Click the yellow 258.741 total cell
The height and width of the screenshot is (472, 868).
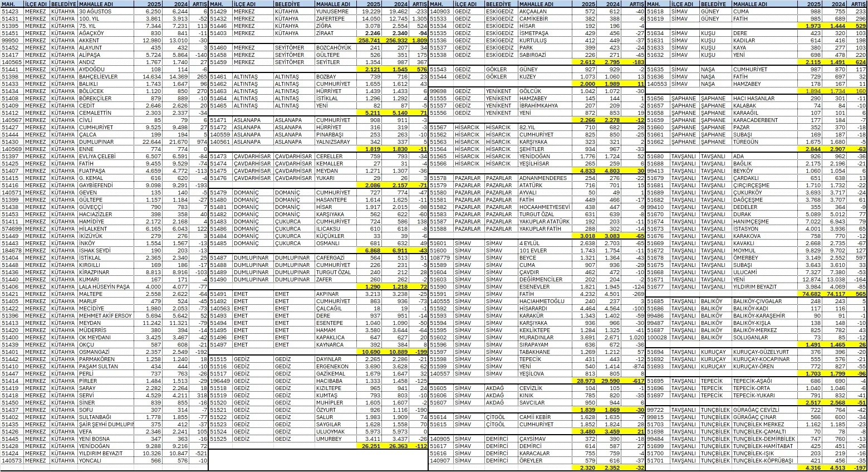pos(369,40)
